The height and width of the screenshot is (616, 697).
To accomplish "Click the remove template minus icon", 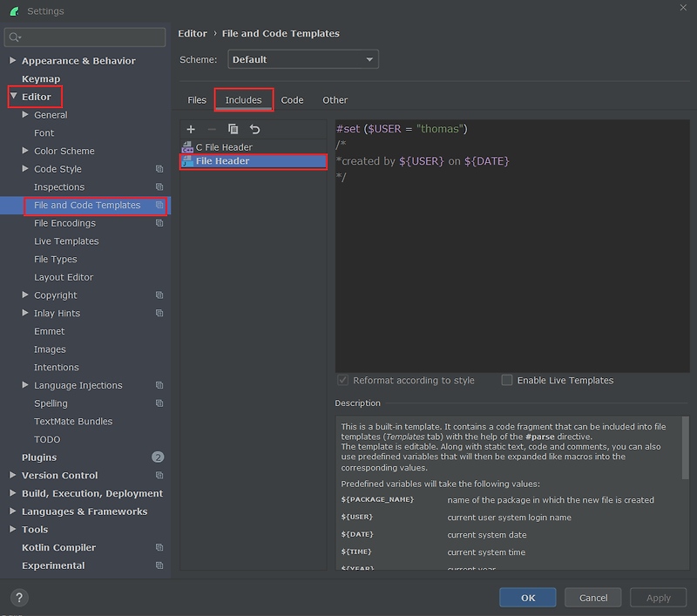I will point(212,129).
